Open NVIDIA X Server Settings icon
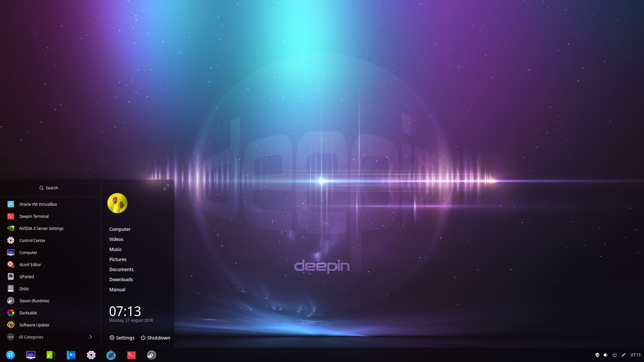The width and height of the screenshot is (644, 362). pyautogui.click(x=11, y=228)
